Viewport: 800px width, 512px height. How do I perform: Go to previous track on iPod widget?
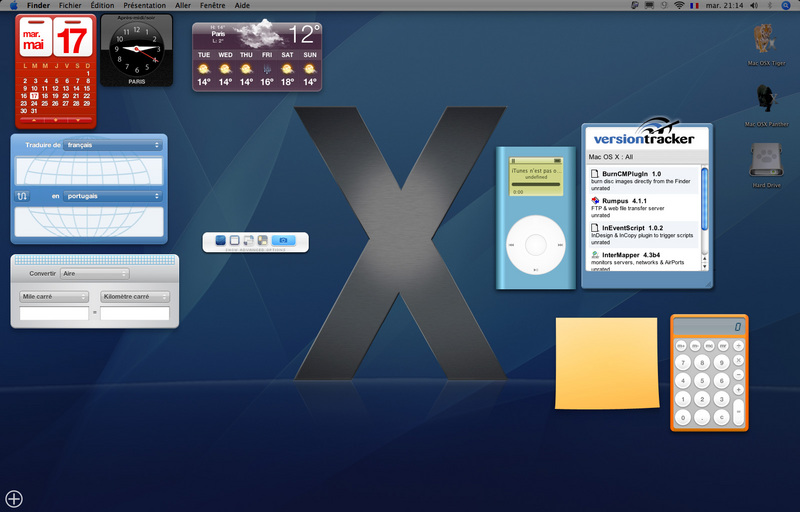[x=512, y=245]
